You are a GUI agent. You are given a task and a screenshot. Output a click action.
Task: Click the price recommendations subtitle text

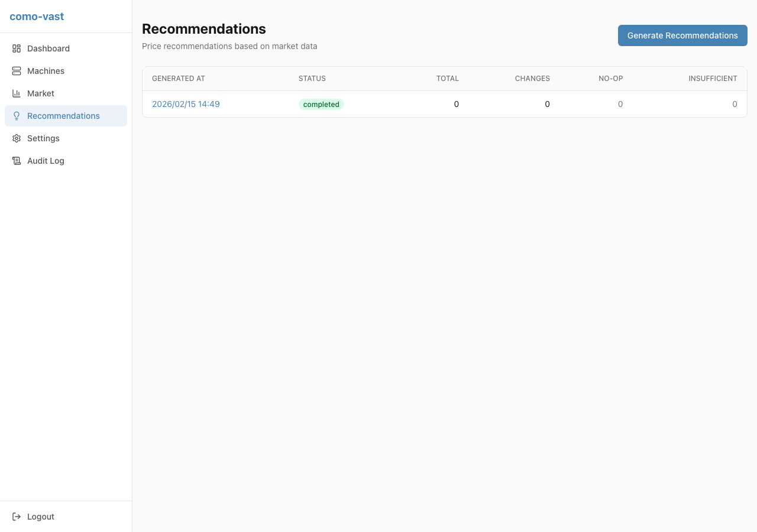tap(229, 46)
